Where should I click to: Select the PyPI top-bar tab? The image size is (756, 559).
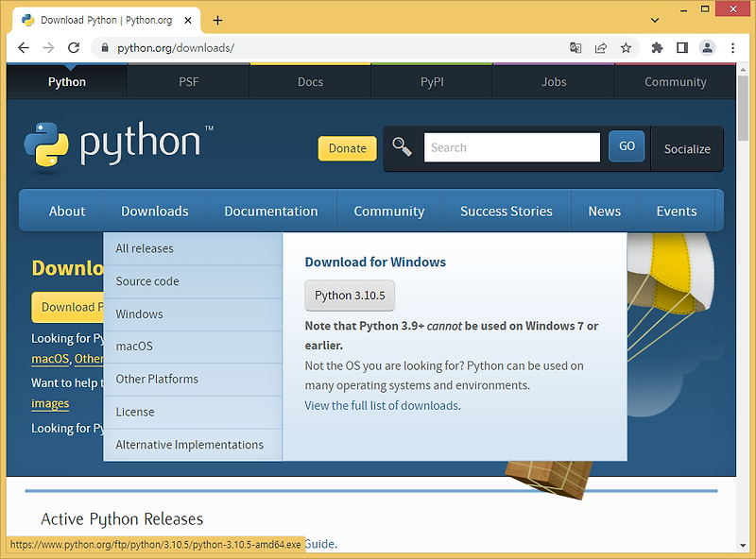[x=432, y=82]
